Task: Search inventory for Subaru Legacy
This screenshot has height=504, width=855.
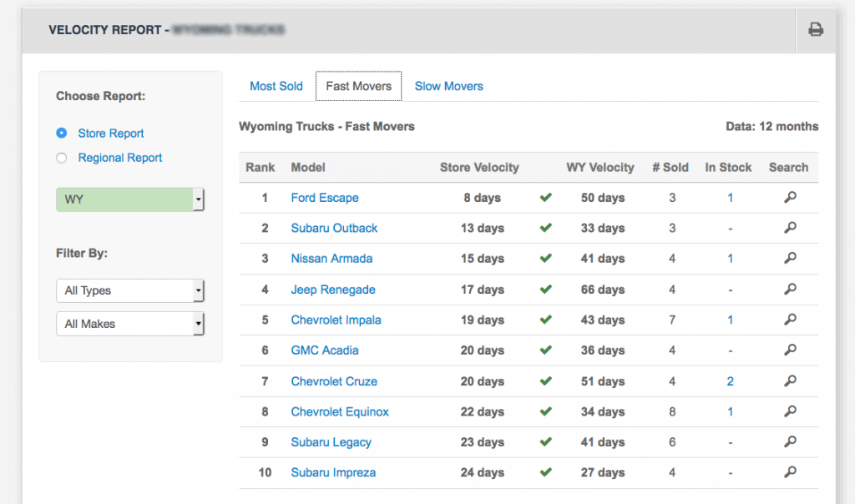Action: [x=790, y=442]
